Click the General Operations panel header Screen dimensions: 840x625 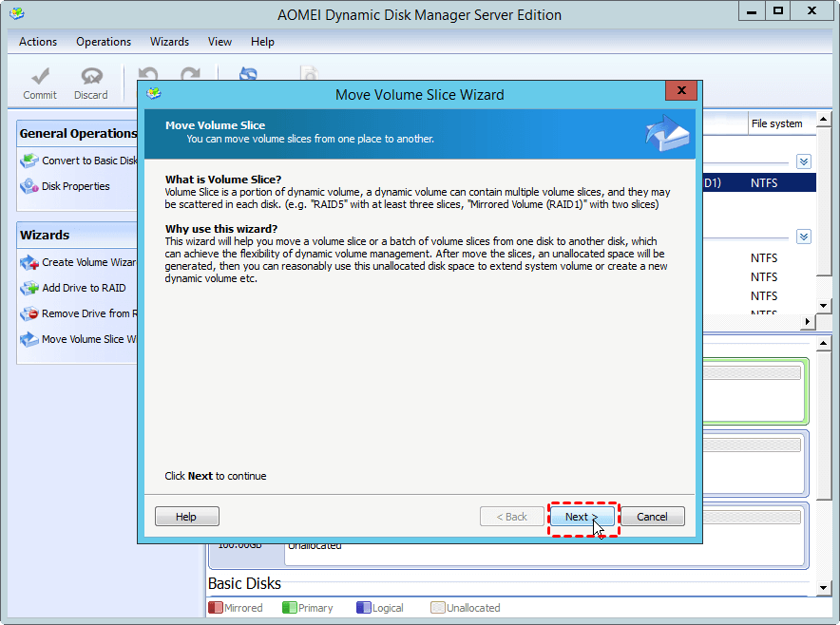(78, 133)
